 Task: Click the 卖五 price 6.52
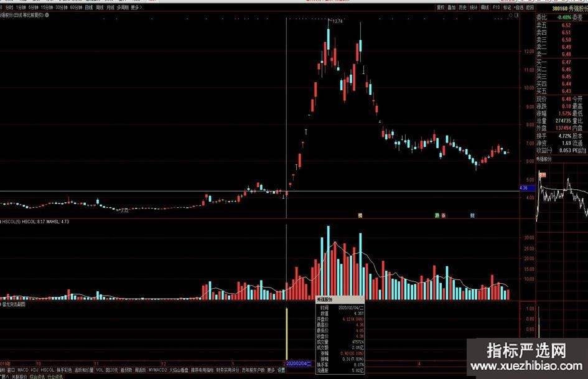tap(566, 26)
